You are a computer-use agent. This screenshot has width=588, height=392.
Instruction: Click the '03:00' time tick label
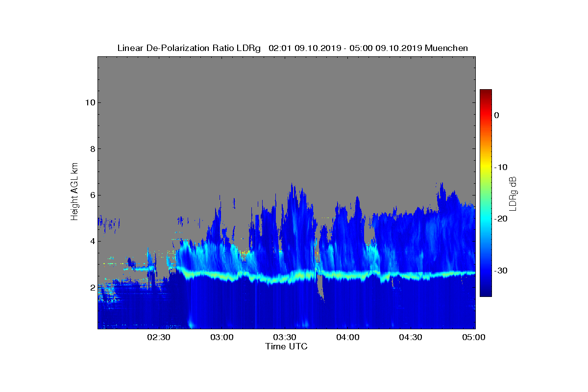pos(222,337)
